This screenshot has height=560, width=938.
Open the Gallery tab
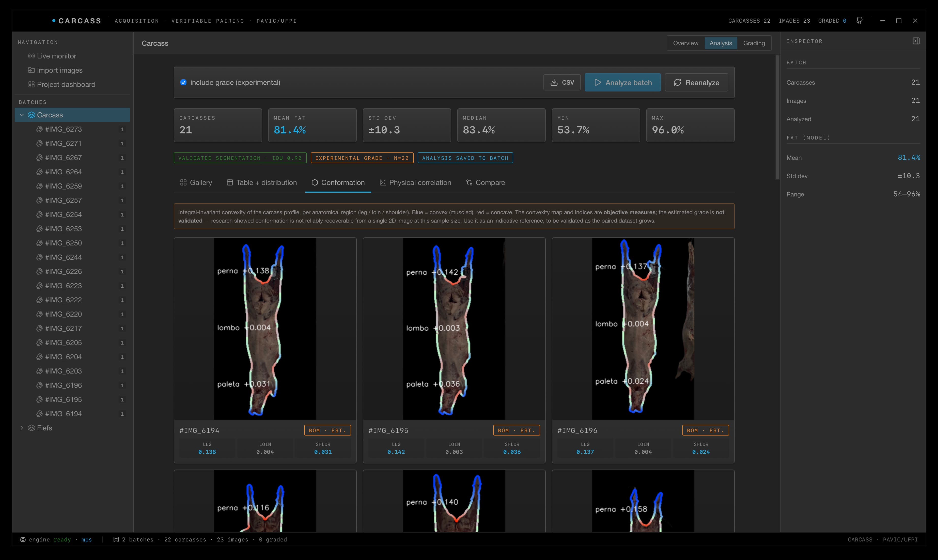(196, 183)
